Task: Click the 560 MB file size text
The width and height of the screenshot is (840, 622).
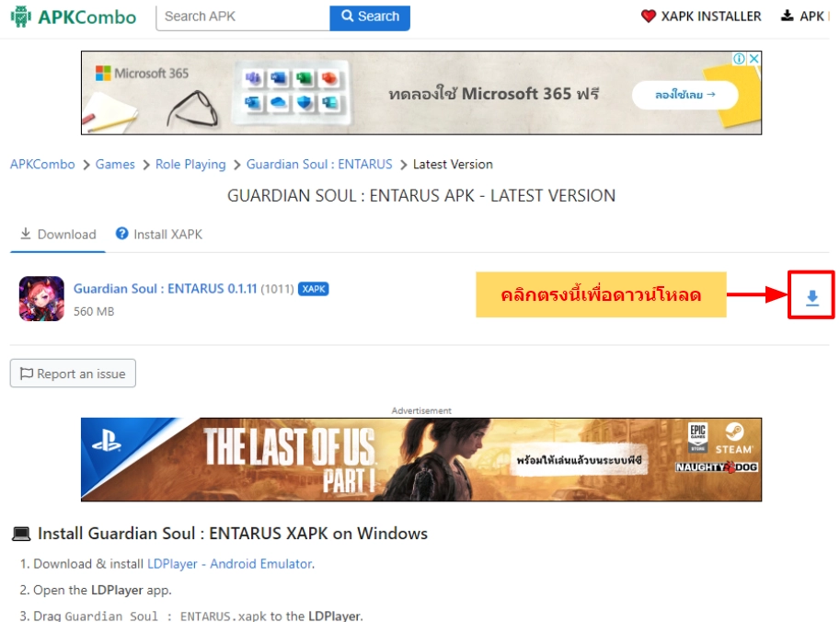Action: point(94,312)
